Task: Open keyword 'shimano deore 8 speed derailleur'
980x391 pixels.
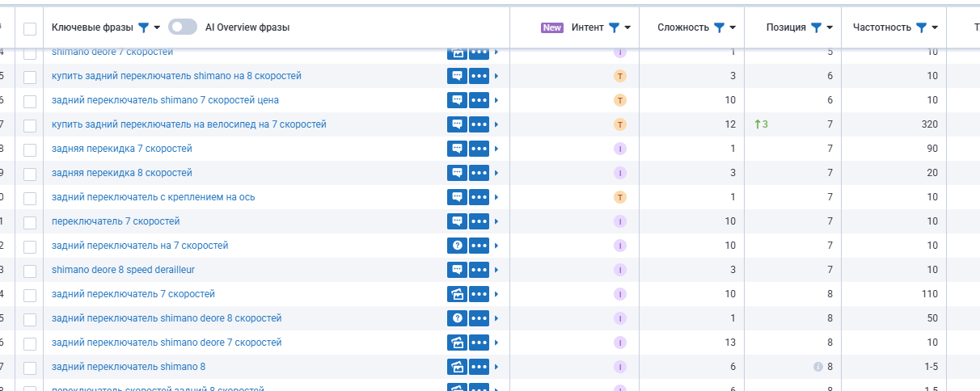Action: pos(123,270)
